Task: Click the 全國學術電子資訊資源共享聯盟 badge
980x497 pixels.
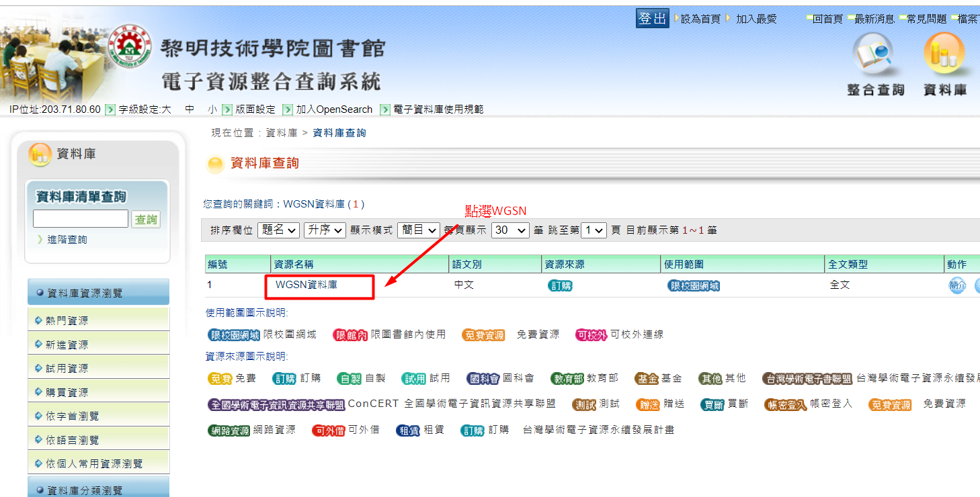Action: point(276,404)
